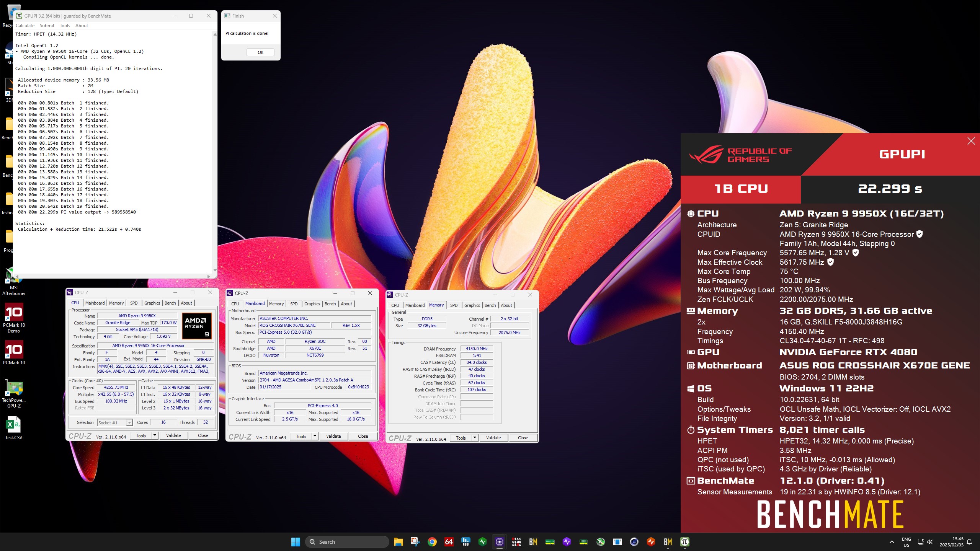Click the GPUPI vertical scrollbar down arrow
The width and height of the screenshot is (980, 551).
[x=215, y=270]
